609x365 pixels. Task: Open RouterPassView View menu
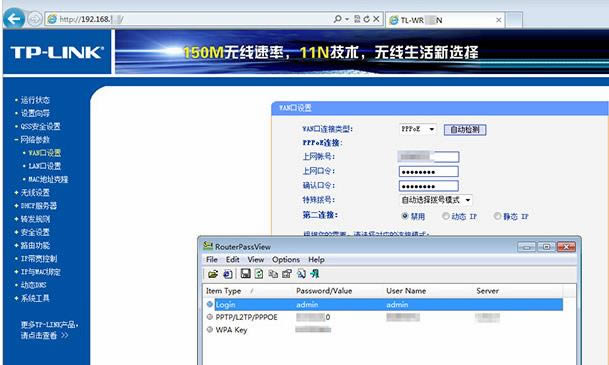pos(256,259)
